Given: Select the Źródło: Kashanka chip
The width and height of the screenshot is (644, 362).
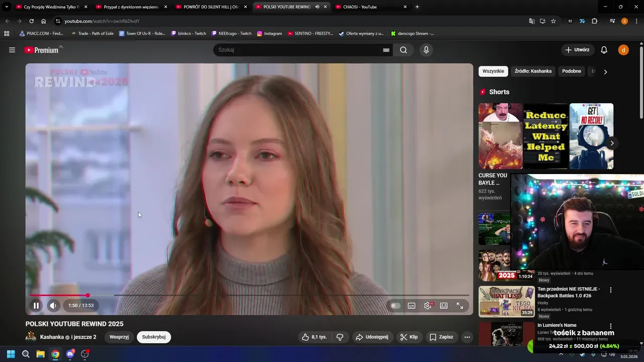Looking at the screenshot, I should pyautogui.click(x=533, y=71).
